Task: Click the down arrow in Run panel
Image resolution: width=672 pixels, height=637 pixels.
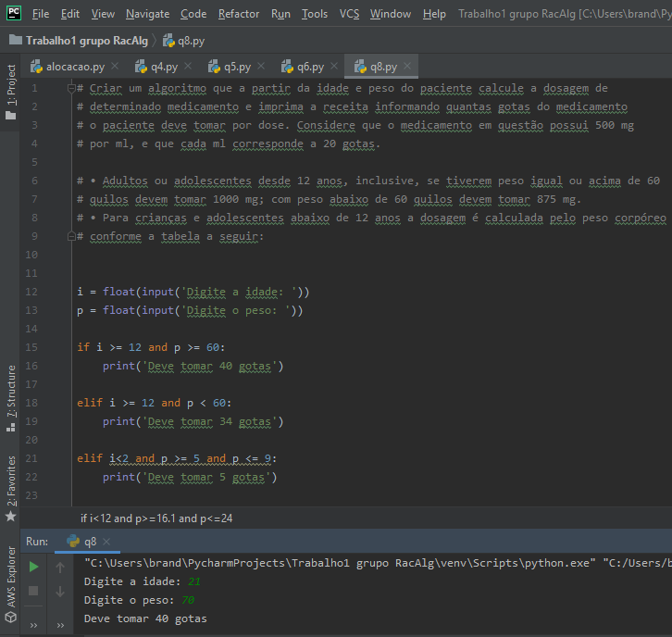Action: [60, 591]
